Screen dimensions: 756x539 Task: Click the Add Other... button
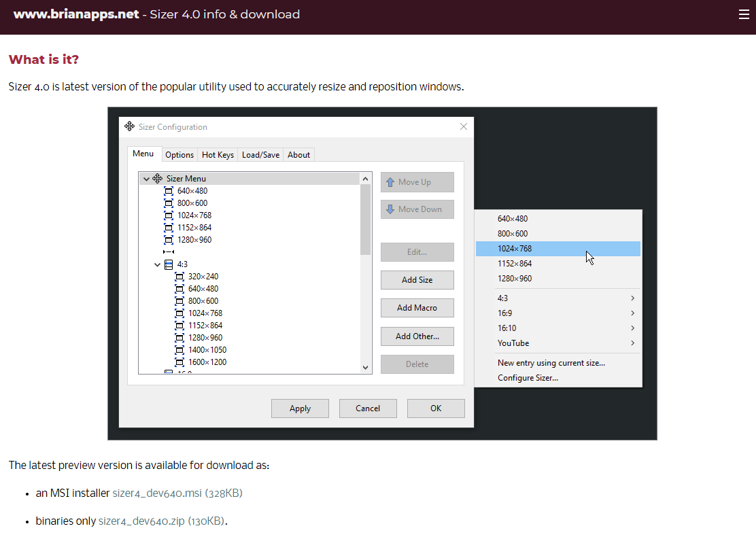[417, 336]
